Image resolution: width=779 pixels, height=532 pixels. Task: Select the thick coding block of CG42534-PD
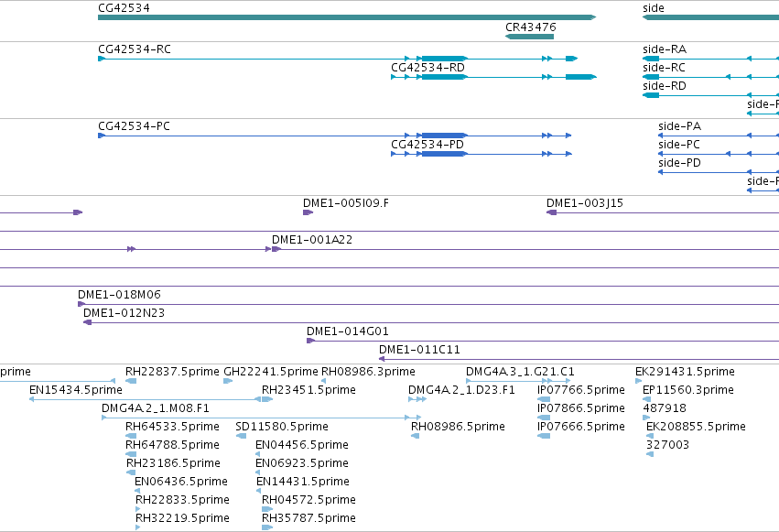pyautogui.click(x=444, y=154)
